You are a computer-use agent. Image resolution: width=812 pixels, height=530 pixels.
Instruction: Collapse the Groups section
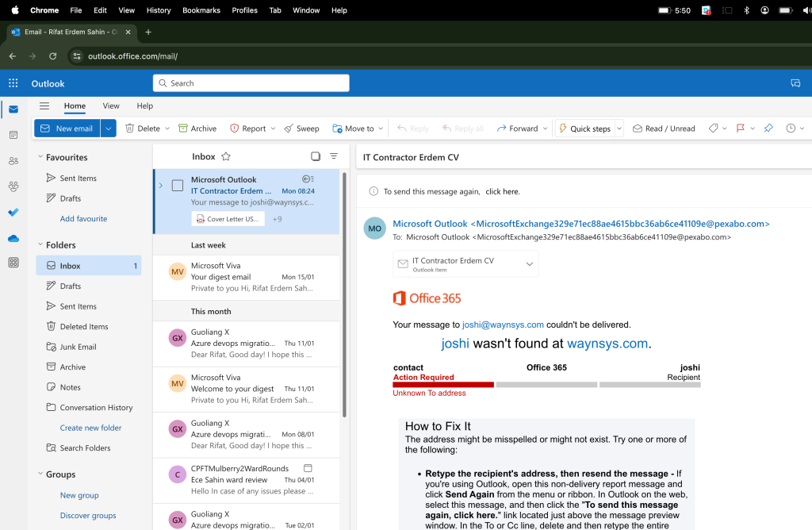tap(40, 474)
